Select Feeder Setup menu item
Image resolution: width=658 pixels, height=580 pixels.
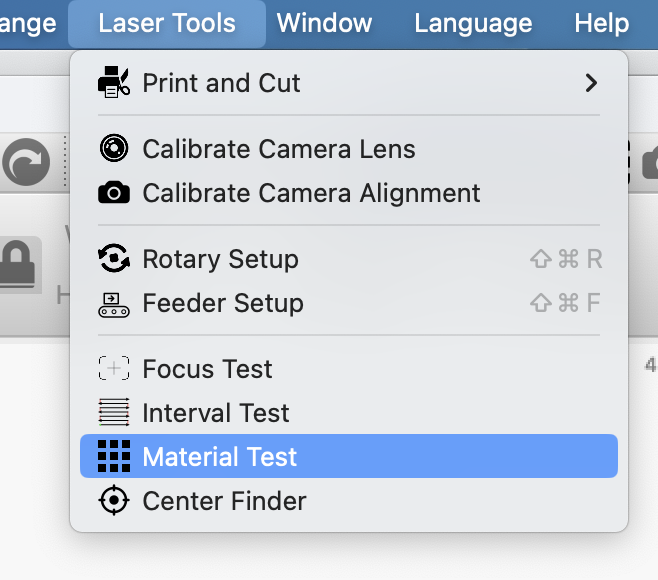[223, 303]
